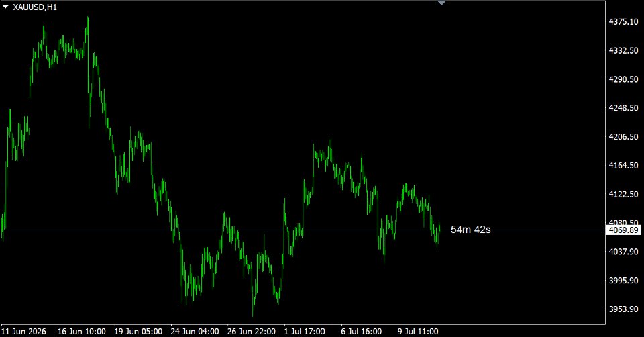The height and width of the screenshot is (337, 644).
Task: Click the chart shift triangle marker
Action: click(x=441, y=3)
